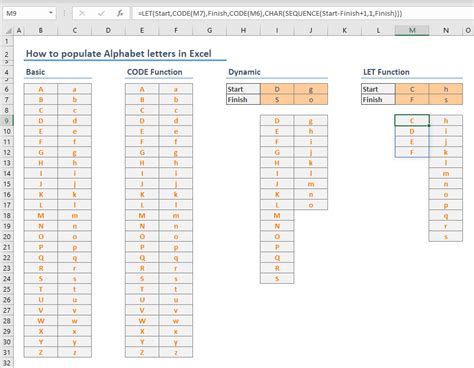Click the 'Dynamic' section heading
The height and width of the screenshot is (368, 474).
pos(244,72)
